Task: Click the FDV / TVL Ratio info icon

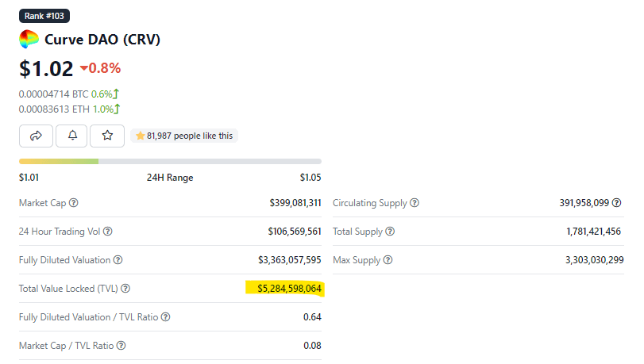Action: coord(165,317)
